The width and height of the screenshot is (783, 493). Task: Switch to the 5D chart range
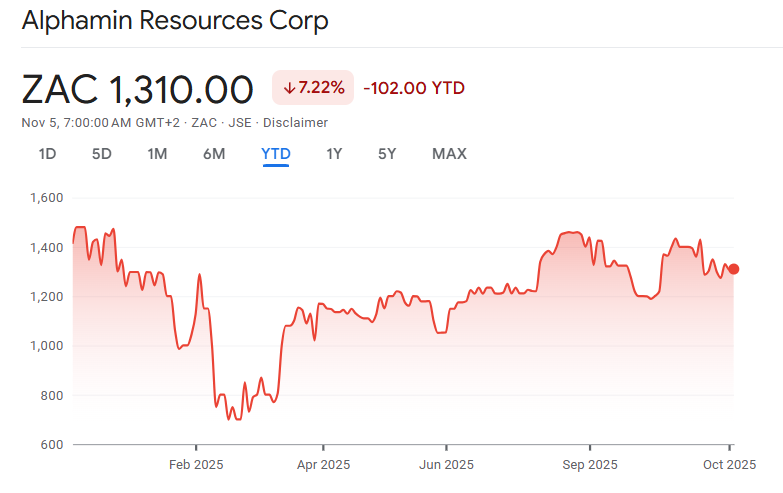coord(102,154)
